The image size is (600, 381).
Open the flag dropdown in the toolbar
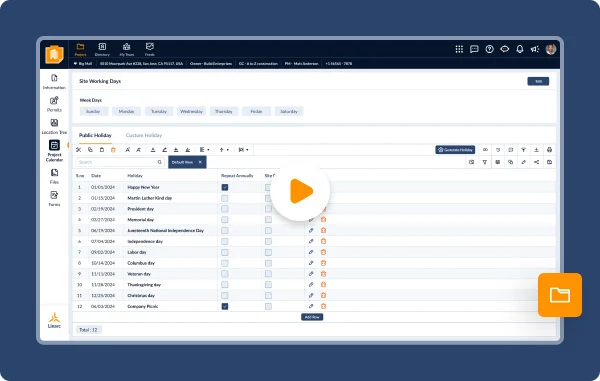(243, 150)
